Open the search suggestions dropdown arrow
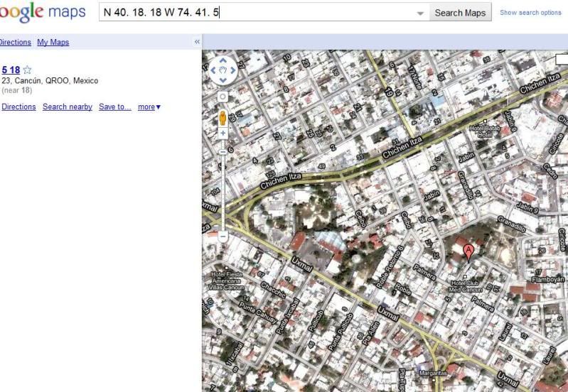The width and height of the screenshot is (568, 392). click(x=420, y=13)
